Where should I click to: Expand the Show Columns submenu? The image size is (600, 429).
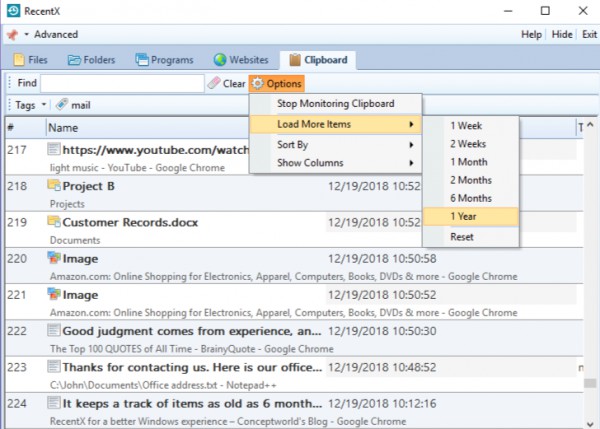click(x=336, y=163)
